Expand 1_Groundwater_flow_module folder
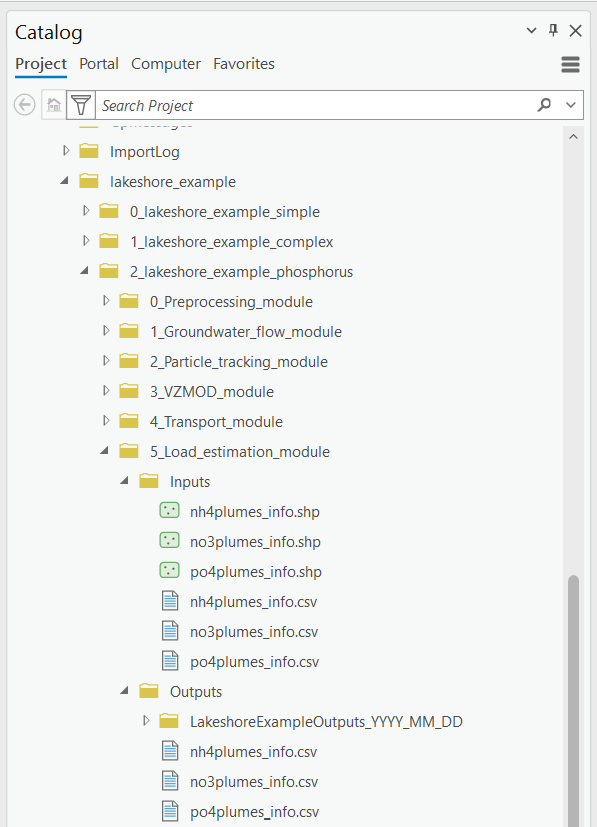This screenshot has width=597, height=827. point(106,331)
